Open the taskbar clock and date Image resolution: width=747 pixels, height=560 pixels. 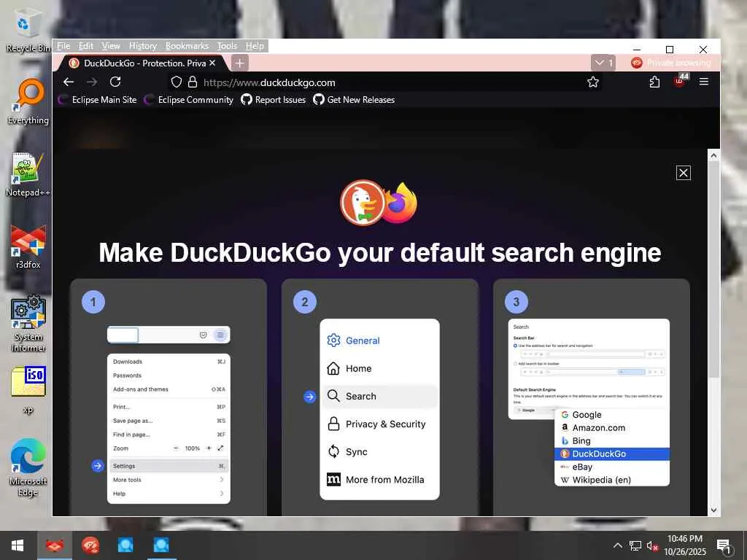click(685, 545)
